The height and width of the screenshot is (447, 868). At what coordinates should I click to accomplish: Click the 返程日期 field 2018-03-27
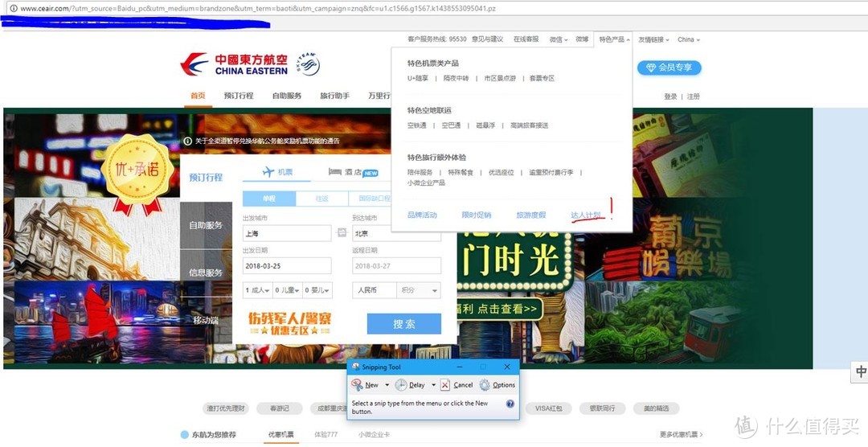397,266
